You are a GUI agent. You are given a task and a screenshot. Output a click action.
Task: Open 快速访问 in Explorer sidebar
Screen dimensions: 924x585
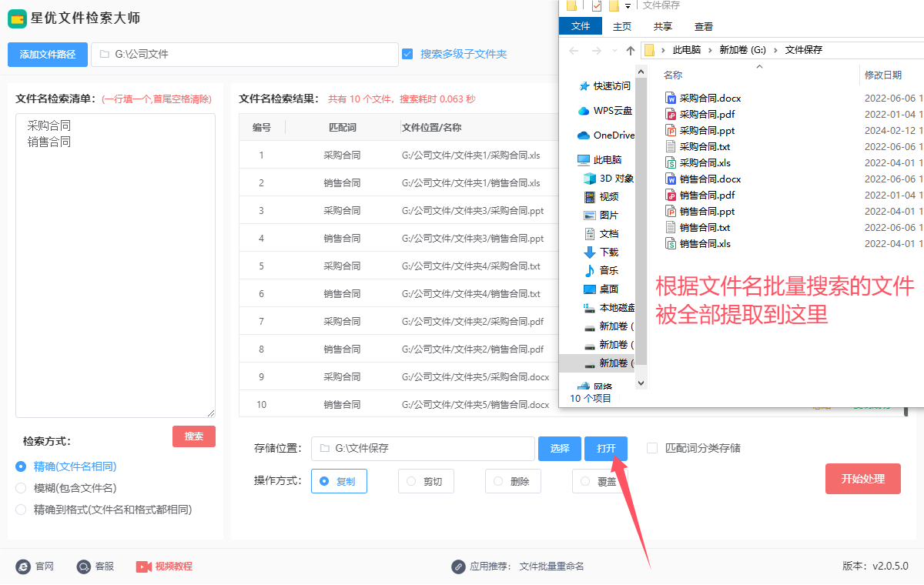(x=605, y=85)
